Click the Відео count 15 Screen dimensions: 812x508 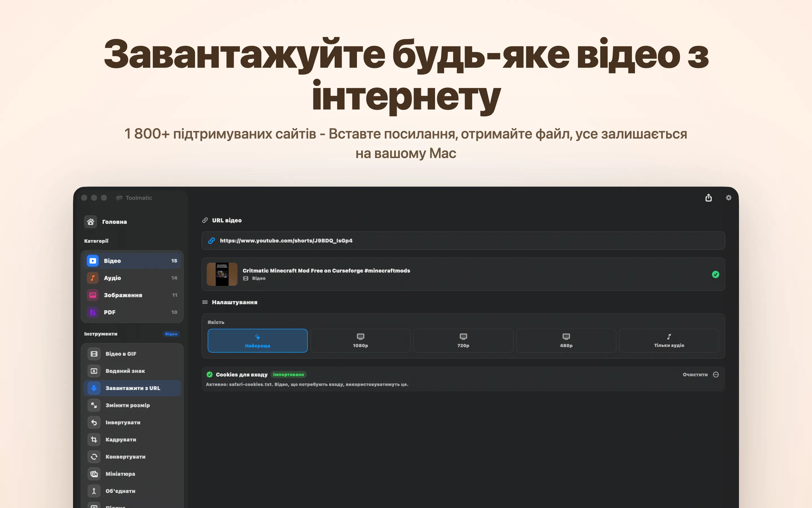[174, 261]
